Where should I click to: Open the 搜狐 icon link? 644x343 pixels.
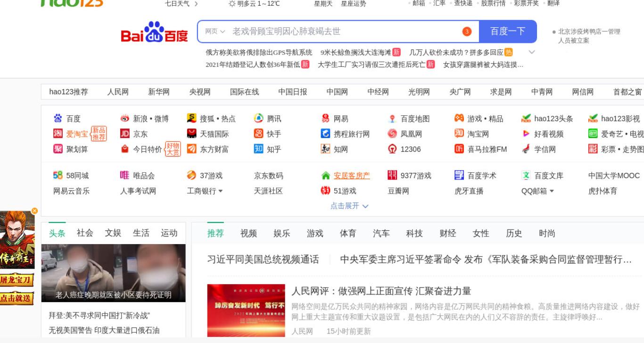[x=191, y=118]
